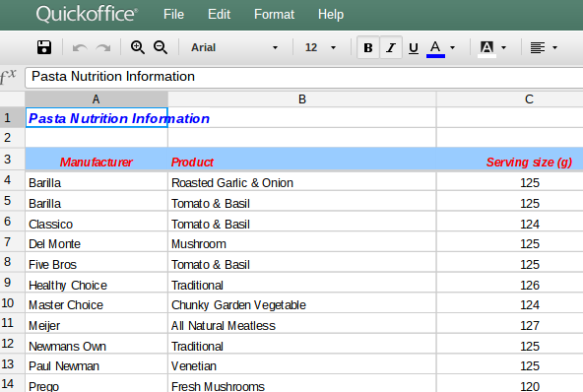Click the Quickoffice logo
The width and height of the screenshot is (583, 392).
tap(87, 14)
